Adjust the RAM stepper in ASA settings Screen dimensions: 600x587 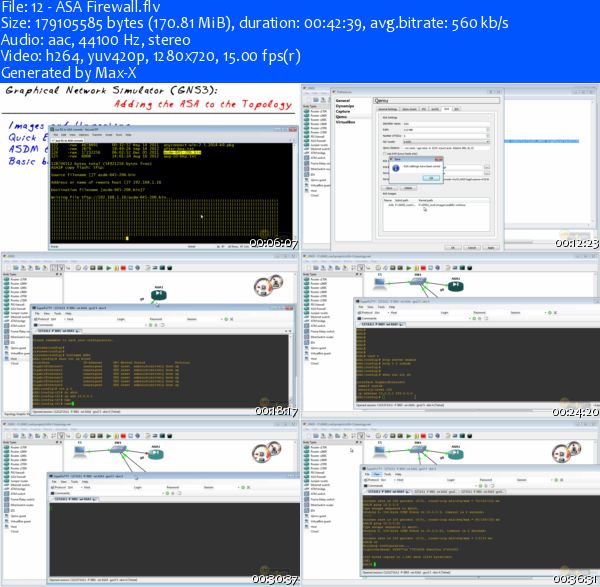tap(488, 130)
